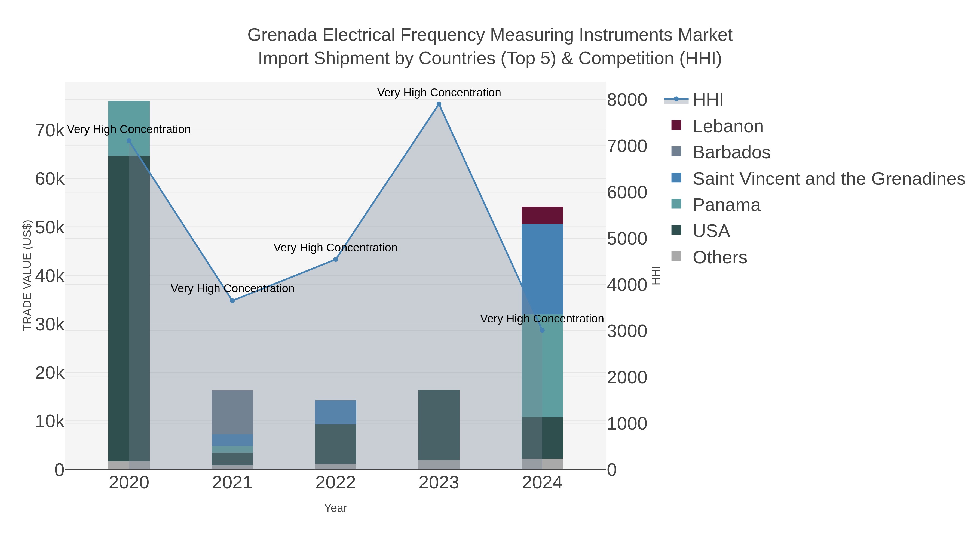980x551 pixels.
Task: Select the Saint Vincent segment of 2022 bar
Action: coord(336,412)
